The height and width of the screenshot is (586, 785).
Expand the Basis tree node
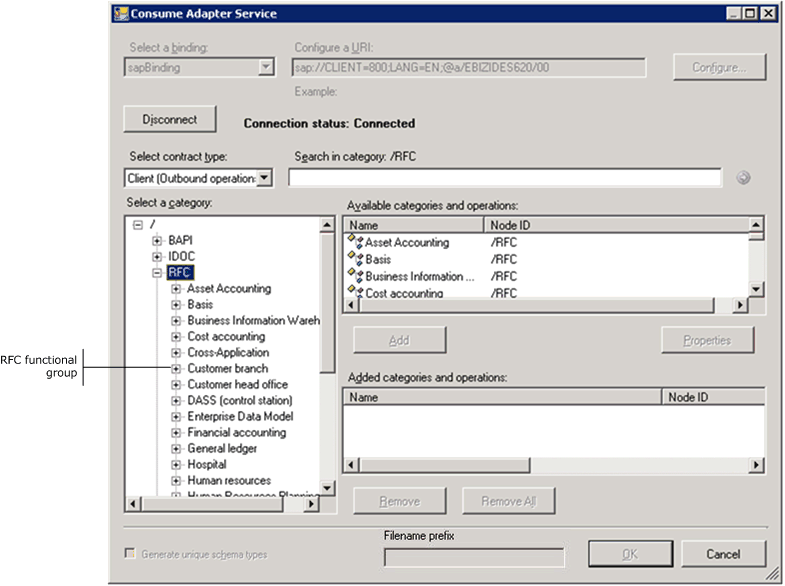[x=176, y=305]
